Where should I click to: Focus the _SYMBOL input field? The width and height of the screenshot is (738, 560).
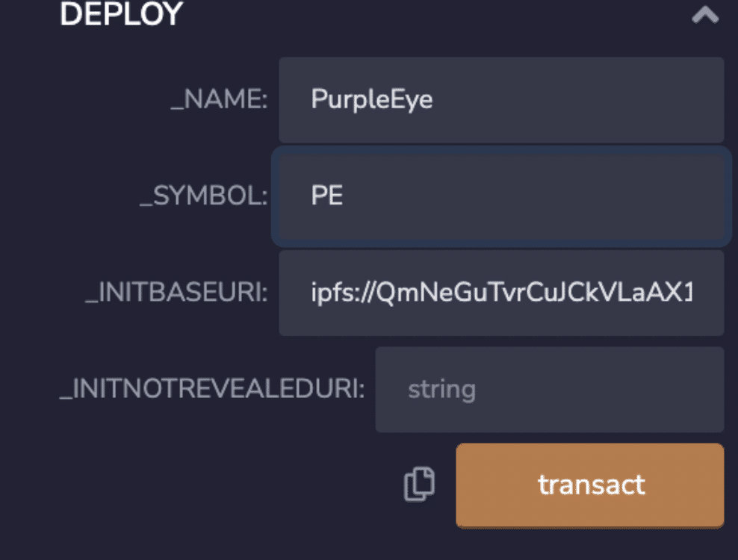point(500,196)
